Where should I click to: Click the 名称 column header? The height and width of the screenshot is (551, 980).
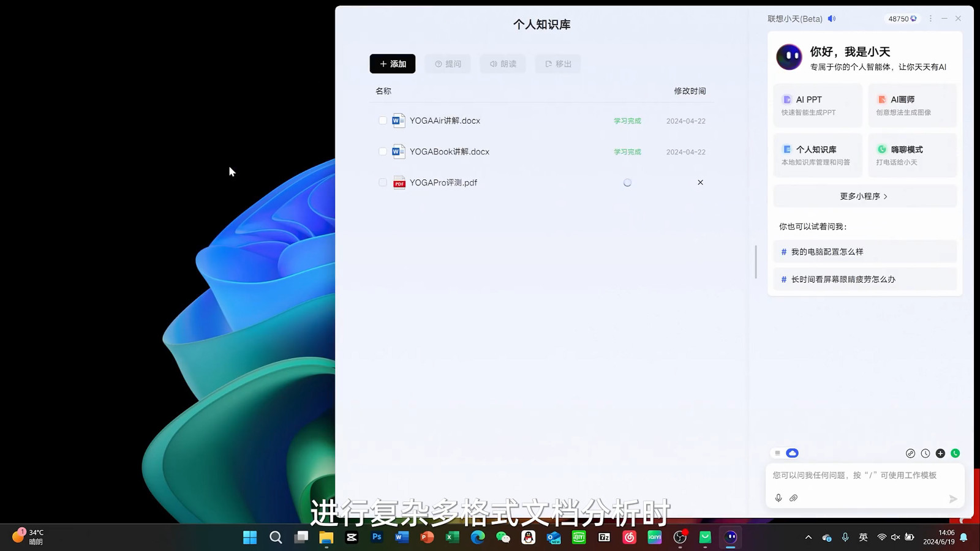pos(383,91)
